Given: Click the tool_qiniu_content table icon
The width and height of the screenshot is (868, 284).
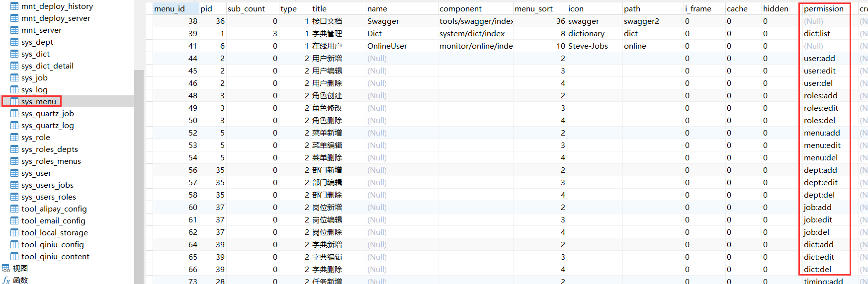Looking at the screenshot, I should [14, 257].
